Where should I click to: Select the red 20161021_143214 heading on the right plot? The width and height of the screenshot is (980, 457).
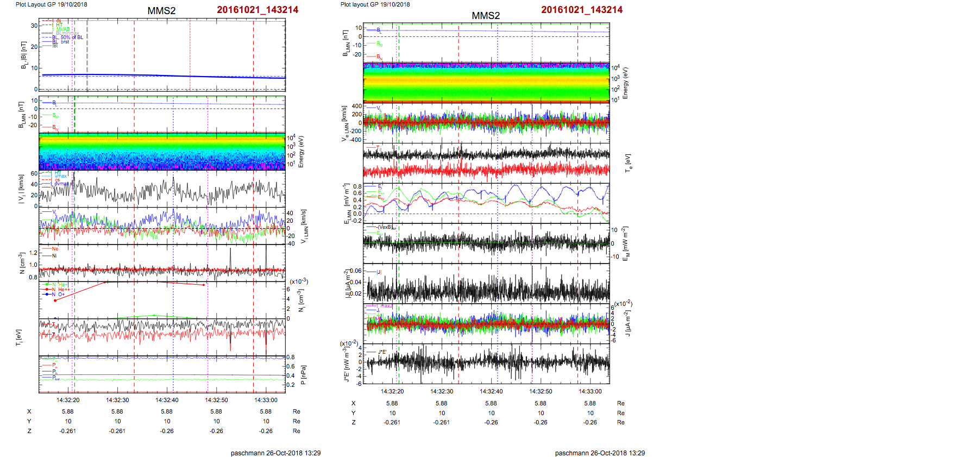pyautogui.click(x=581, y=10)
